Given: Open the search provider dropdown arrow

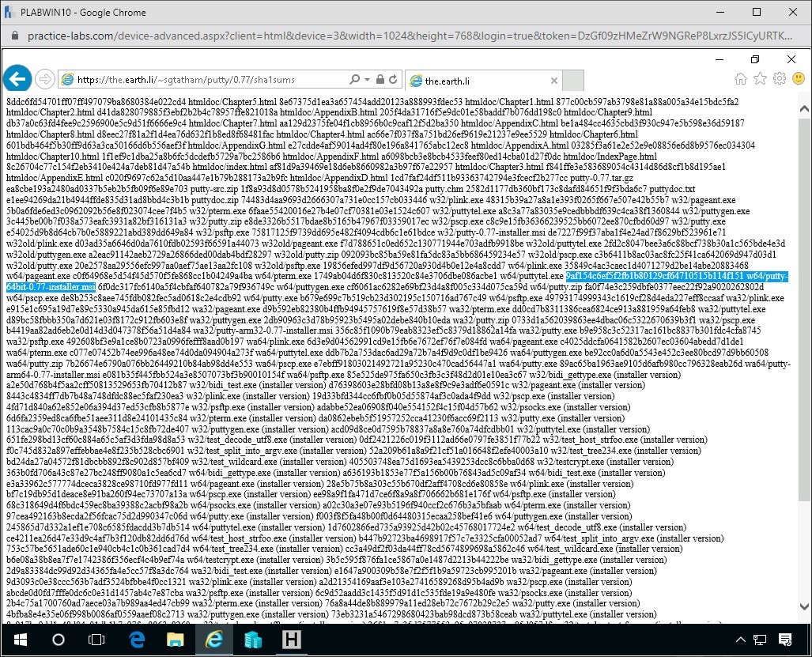Looking at the screenshot, I should click(366, 78).
